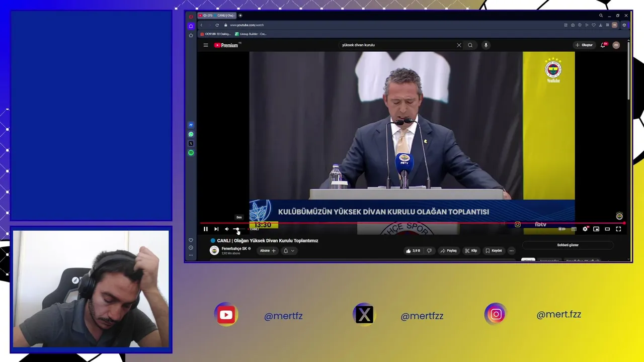Expand notification bell dropdown for channel
The height and width of the screenshot is (362, 644).
(289, 250)
